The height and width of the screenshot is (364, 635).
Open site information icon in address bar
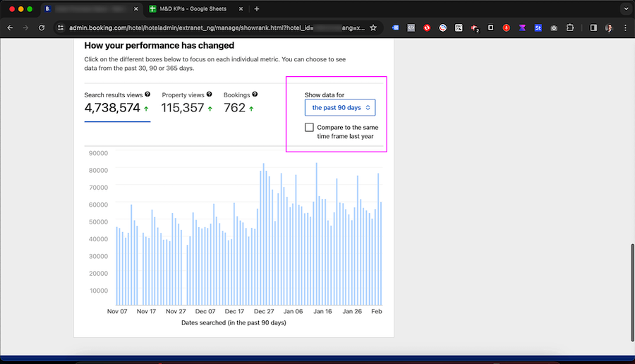(x=61, y=28)
